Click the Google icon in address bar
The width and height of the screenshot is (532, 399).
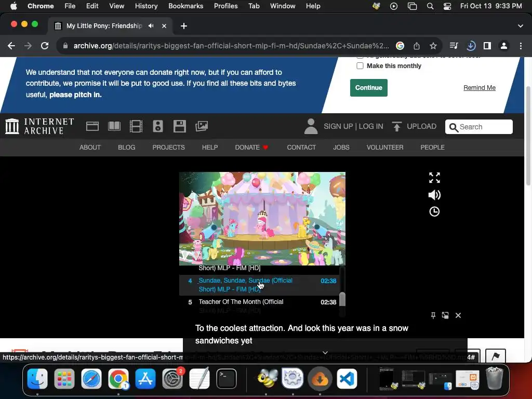[400, 46]
